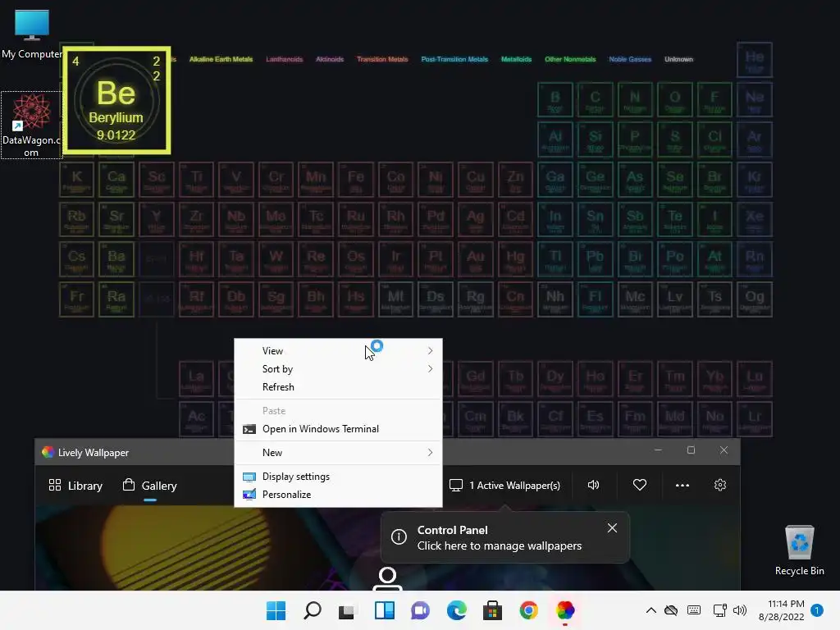Viewport: 840px width, 630px height.
Task: Click the Metalloids legend label
Action: pyautogui.click(x=517, y=59)
